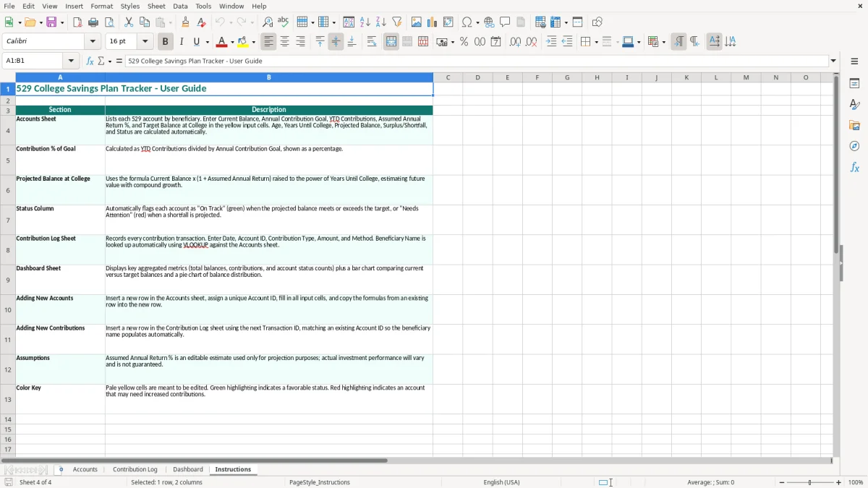The width and height of the screenshot is (868, 488).
Task: Expand the formula bar
Action: pyautogui.click(x=833, y=61)
